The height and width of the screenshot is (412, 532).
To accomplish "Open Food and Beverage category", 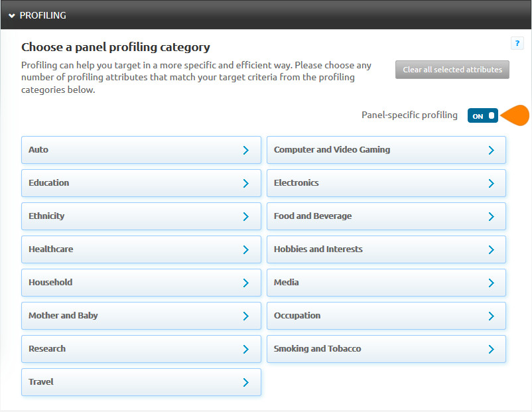I will (x=386, y=216).
